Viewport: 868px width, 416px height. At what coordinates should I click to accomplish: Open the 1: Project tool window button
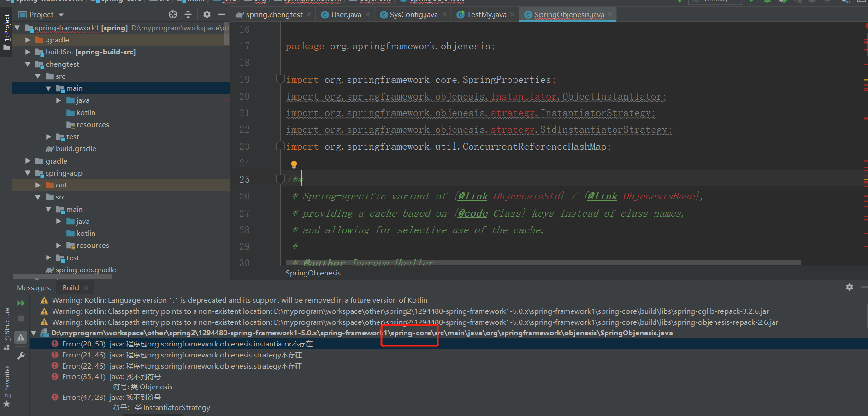coord(6,32)
